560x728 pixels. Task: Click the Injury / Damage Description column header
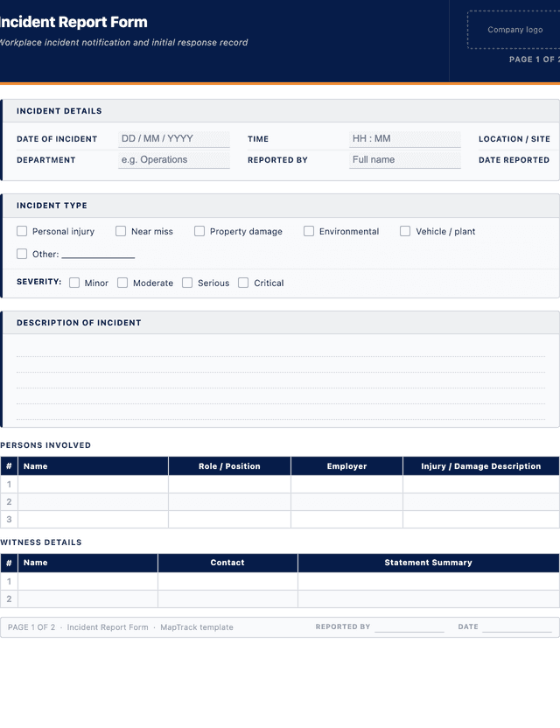481,466
